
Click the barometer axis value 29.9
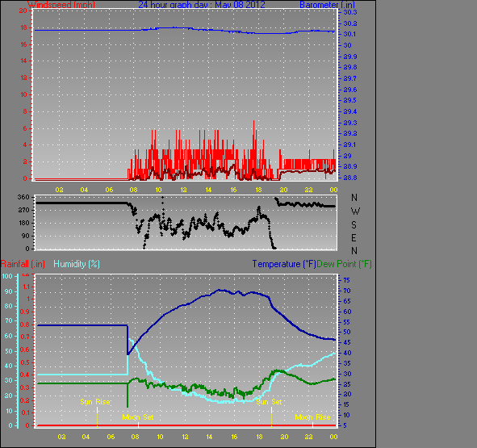tap(350, 57)
